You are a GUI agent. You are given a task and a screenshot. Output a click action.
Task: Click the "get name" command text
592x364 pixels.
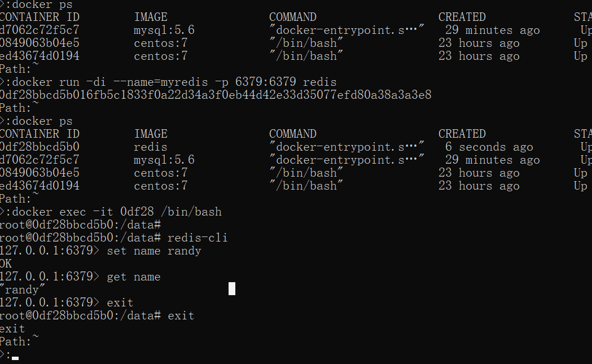(133, 277)
